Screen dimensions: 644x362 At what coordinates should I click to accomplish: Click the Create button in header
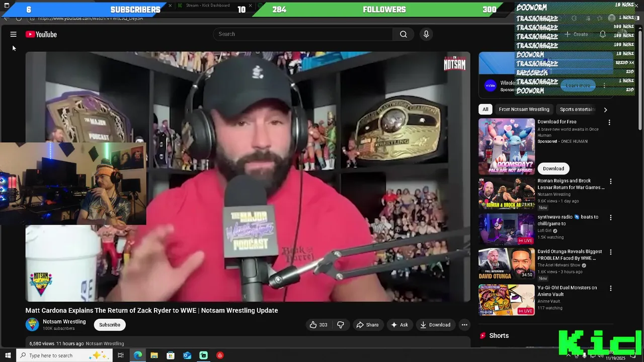[x=576, y=34]
